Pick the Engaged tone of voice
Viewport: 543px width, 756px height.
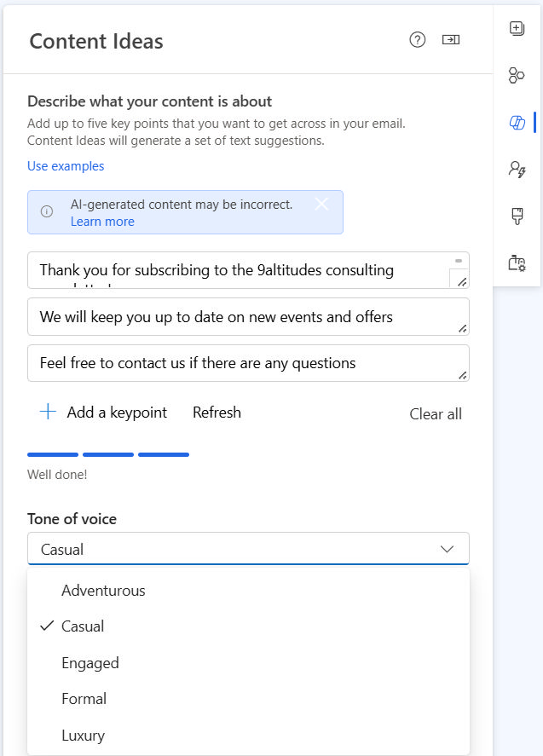click(x=90, y=663)
